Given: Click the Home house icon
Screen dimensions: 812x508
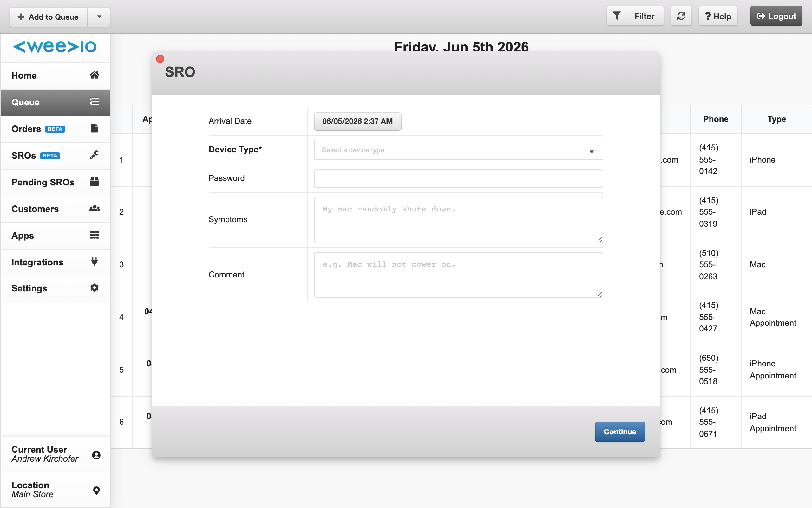Looking at the screenshot, I should pos(94,75).
